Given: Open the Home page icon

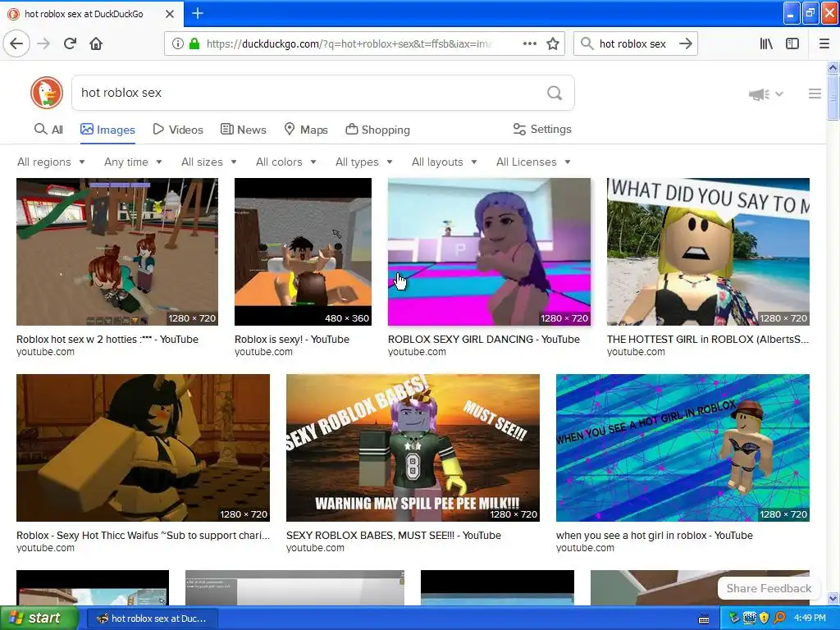Looking at the screenshot, I should 96,43.
